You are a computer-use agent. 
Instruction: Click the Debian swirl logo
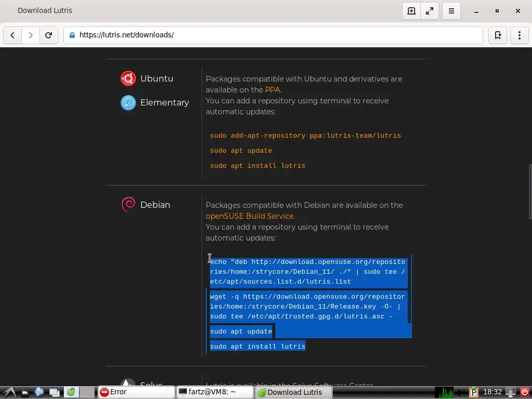pos(128,205)
